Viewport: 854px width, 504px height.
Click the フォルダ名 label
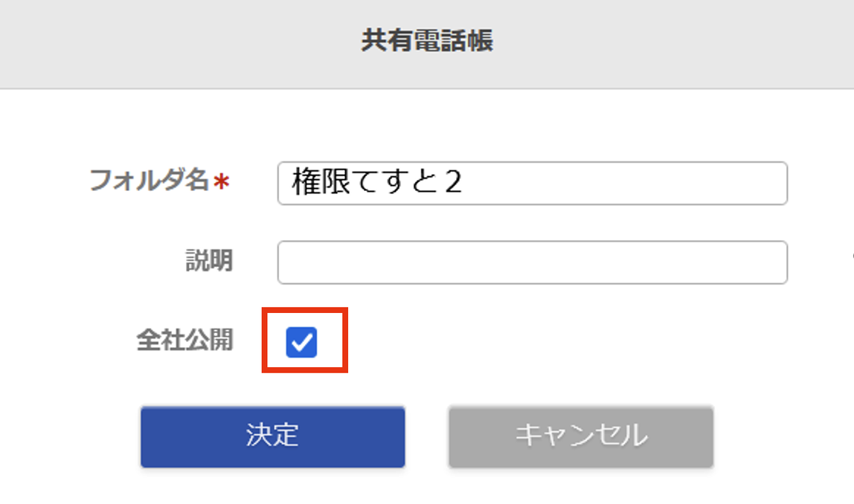tap(149, 180)
